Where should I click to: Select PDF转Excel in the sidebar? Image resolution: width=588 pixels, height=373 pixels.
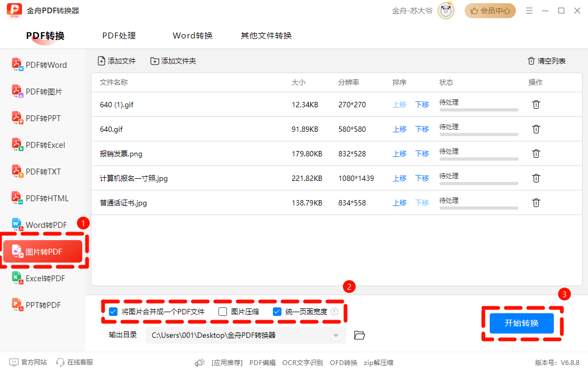pos(38,145)
